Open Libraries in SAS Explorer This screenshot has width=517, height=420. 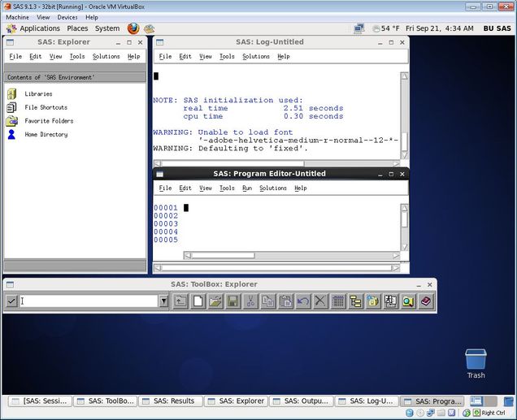coord(38,94)
